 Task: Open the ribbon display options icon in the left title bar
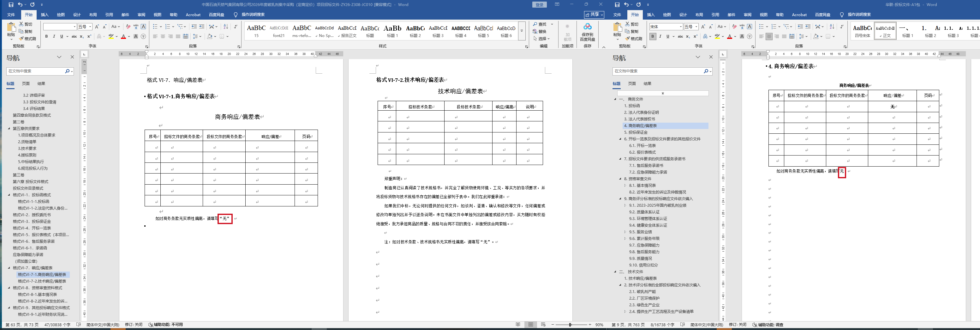pyautogui.click(x=557, y=4)
